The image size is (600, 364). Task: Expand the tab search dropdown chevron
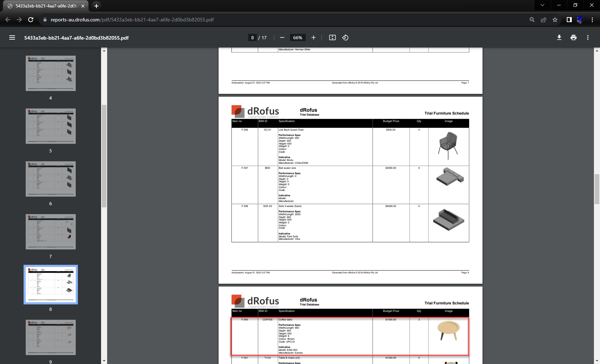(x=542, y=5)
